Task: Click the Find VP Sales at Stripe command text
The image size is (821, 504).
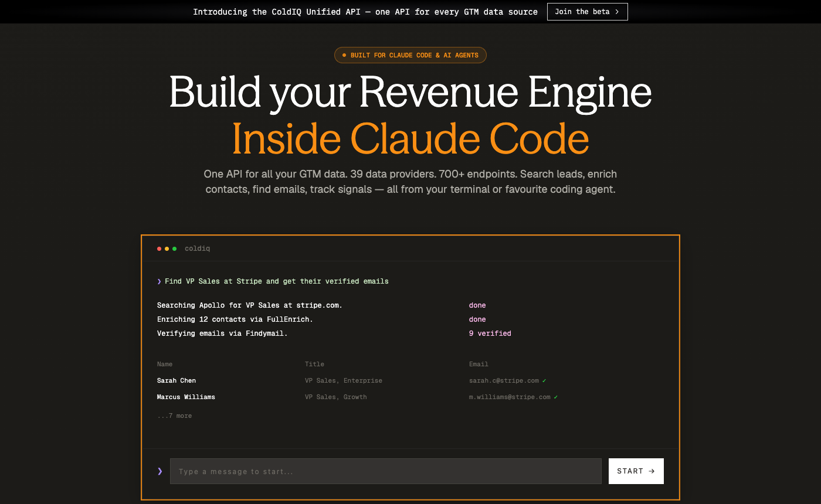Action: 277,281
